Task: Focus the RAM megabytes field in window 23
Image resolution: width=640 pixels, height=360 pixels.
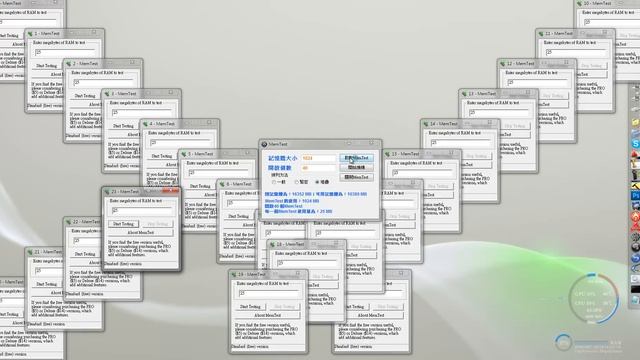Action: click(x=142, y=211)
